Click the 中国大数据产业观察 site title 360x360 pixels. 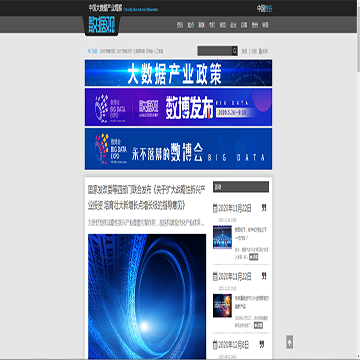click(x=105, y=8)
